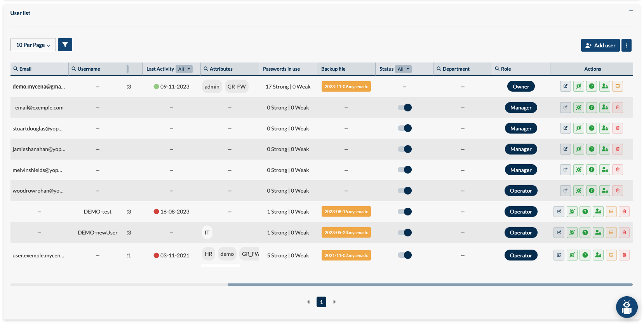
Task: Toggle status switch for jamieshanahan@yop...
Action: [404, 149]
